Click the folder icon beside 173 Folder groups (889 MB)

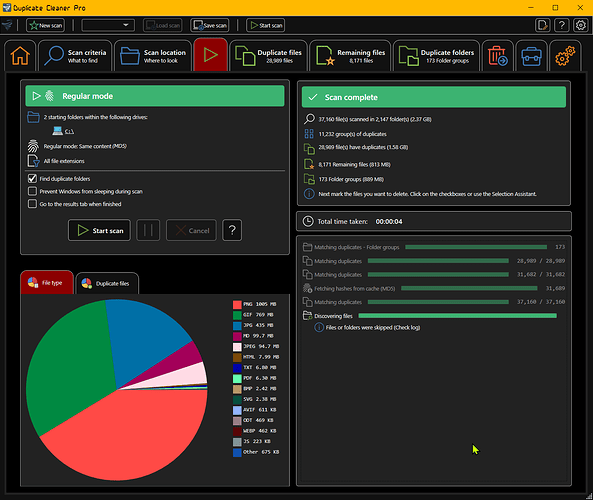(x=309, y=179)
